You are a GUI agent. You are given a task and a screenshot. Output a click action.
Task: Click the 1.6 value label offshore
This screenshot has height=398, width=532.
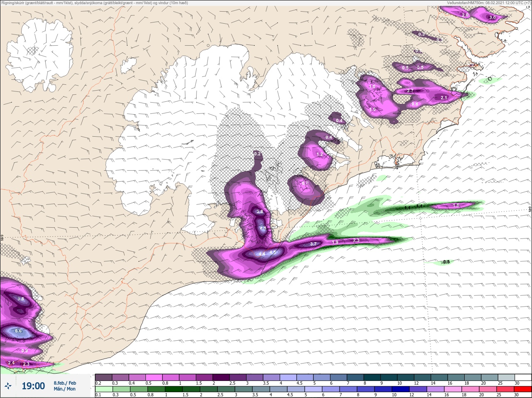point(456,205)
